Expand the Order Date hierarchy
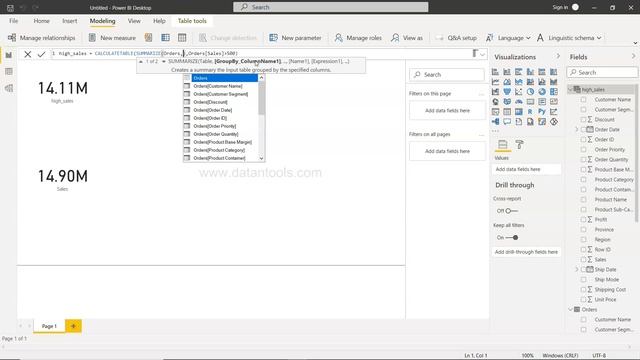Screen dimensions: 640x360 (577, 129)
